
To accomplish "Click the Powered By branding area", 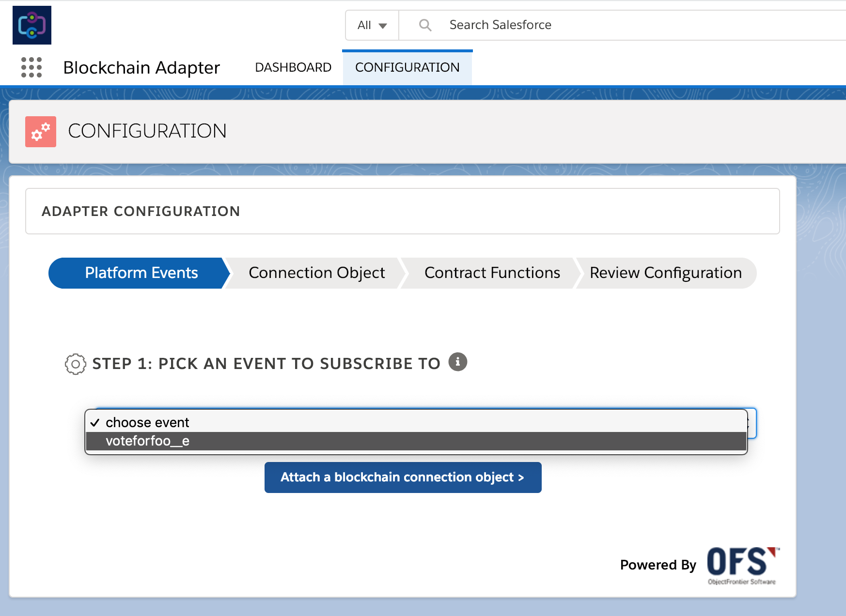I will [658, 565].
